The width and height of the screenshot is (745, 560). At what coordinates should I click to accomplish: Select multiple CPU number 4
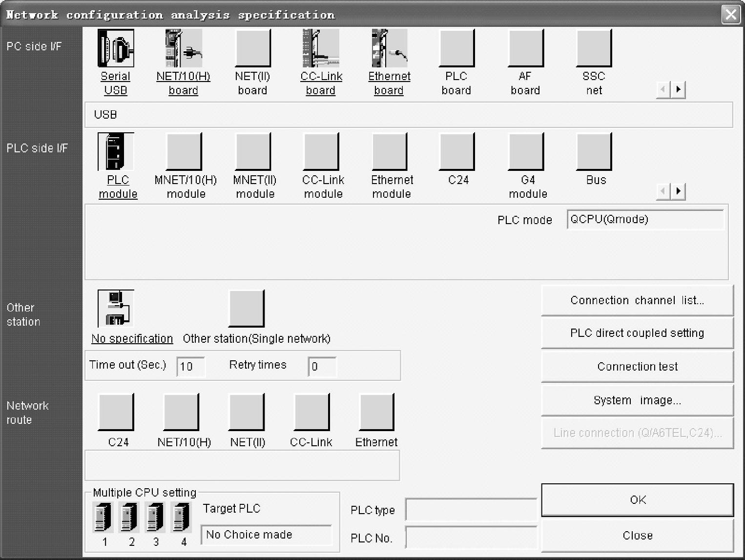(181, 518)
